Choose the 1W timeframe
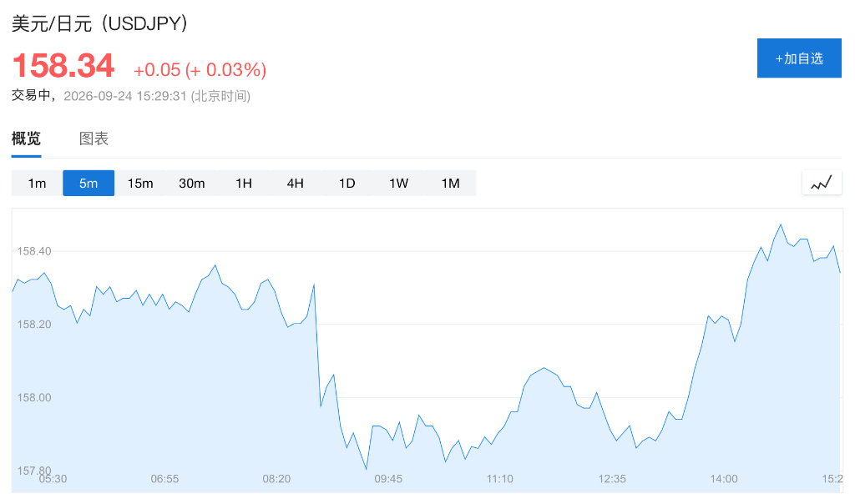This screenshot has height=504, width=855. tap(398, 183)
